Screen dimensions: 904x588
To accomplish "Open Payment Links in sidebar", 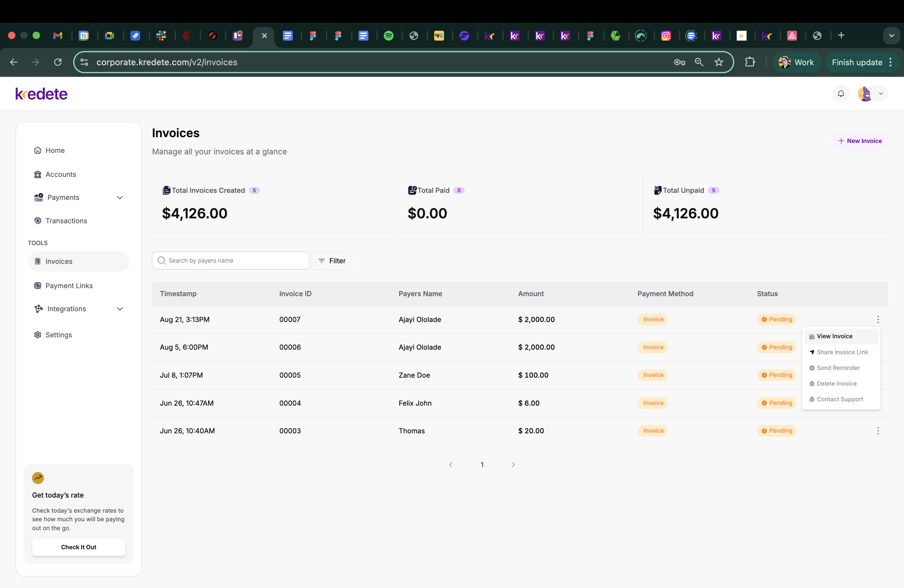I will [x=69, y=286].
